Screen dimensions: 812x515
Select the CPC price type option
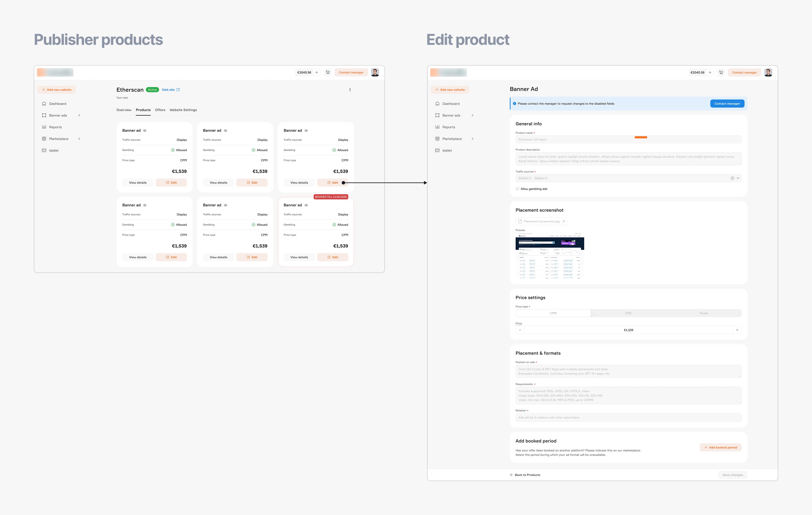tap(628, 313)
